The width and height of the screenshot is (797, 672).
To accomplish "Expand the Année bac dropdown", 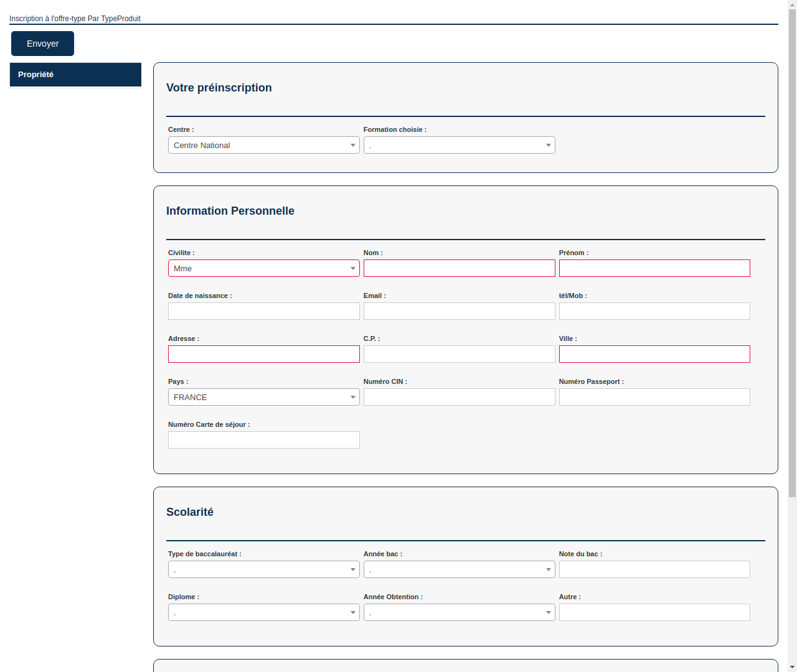I will [x=459, y=569].
